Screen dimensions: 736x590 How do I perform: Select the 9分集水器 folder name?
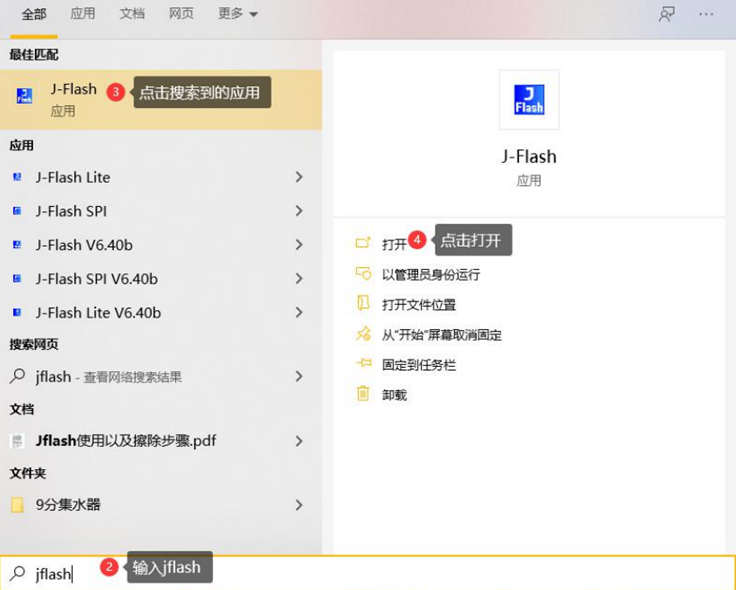tap(68, 505)
